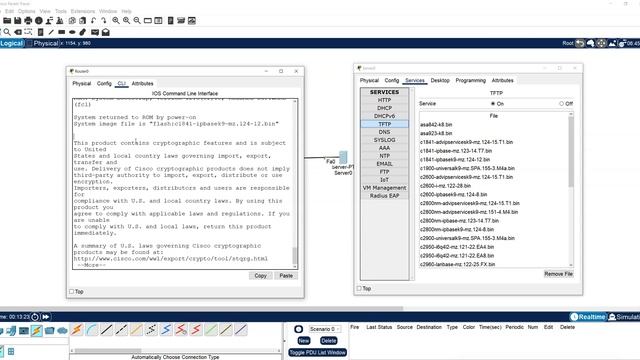Click the Zoom In magnifier icon

(x=116, y=20)
